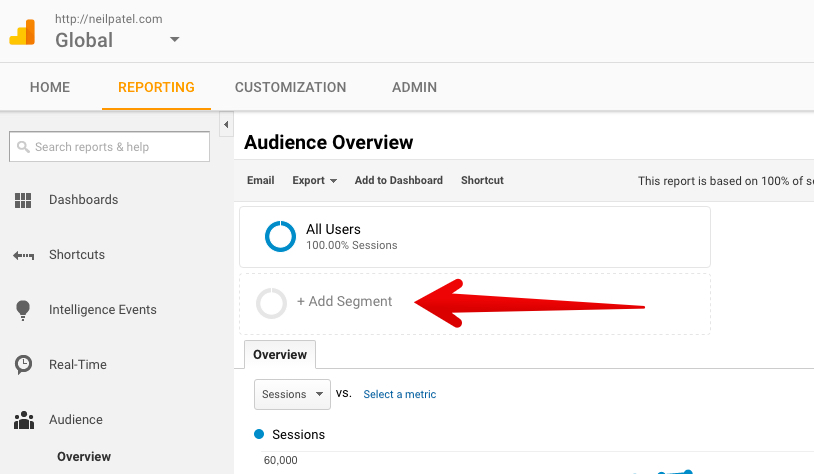The image size is (814, 474).
Task: Open the Home tab
Action: click(x=50, y=87)
